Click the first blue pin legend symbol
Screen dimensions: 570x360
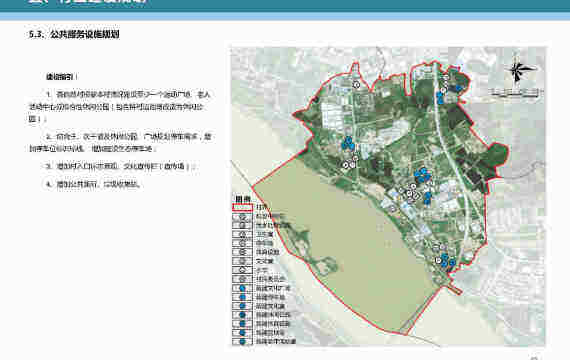click(x=242, y=288)
